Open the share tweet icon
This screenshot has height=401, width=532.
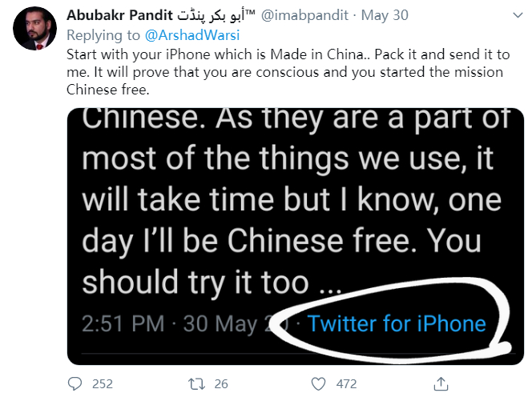(437, 383)
